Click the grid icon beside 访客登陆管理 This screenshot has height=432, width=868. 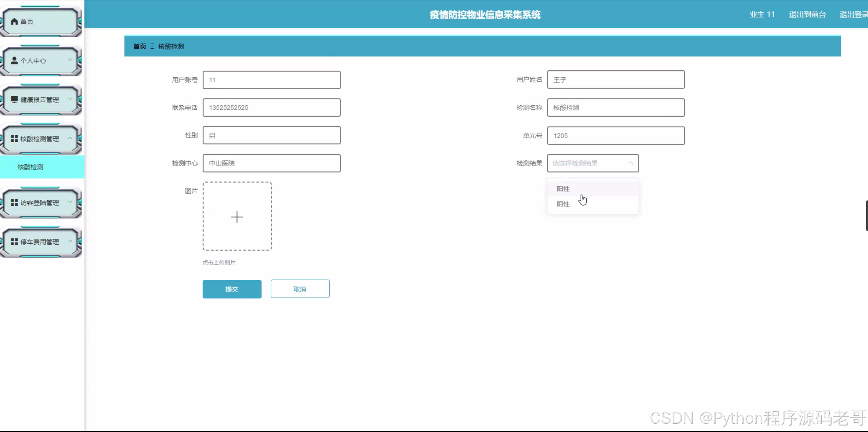(x=14, y=203)
